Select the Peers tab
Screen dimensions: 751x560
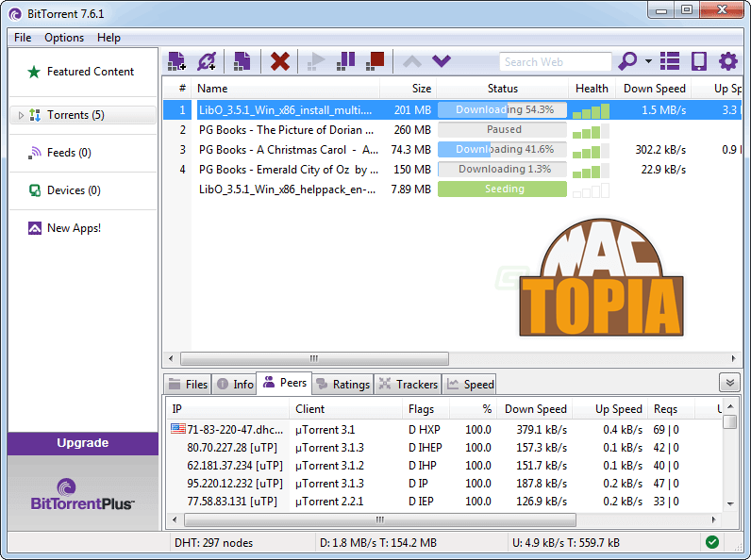click(285, 383)
